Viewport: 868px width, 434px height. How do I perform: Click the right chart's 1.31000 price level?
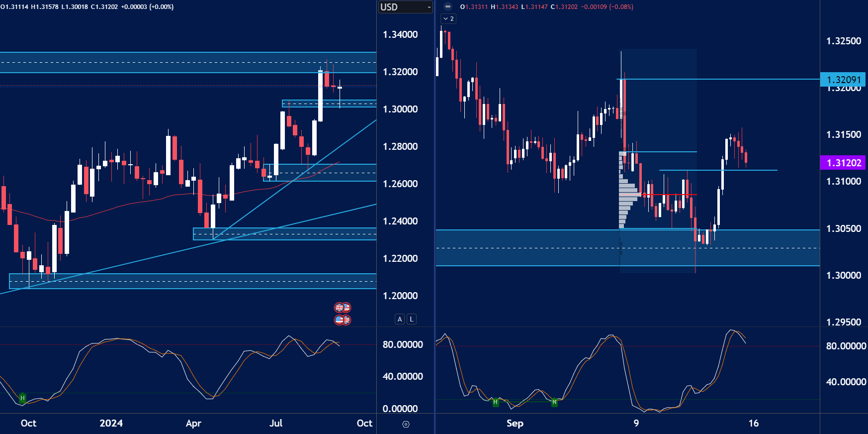[844, 181]
